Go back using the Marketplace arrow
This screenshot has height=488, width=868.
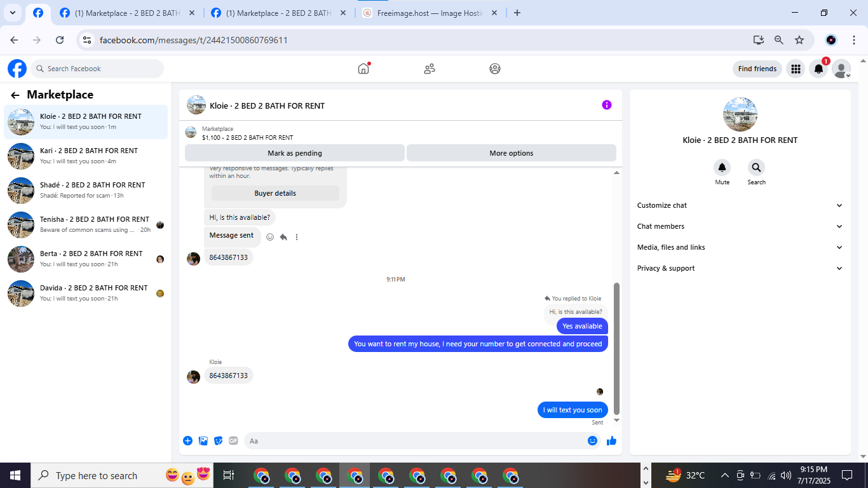click(x=15, y=95)
